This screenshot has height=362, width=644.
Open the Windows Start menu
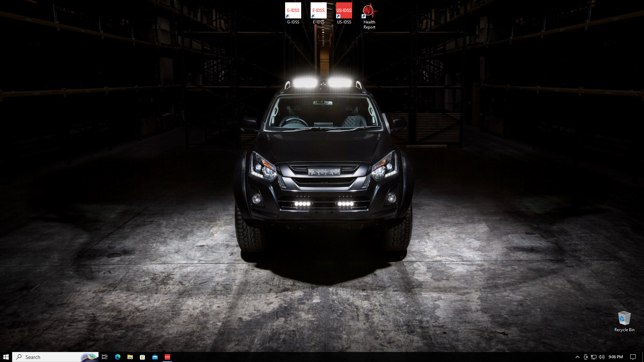6,357
